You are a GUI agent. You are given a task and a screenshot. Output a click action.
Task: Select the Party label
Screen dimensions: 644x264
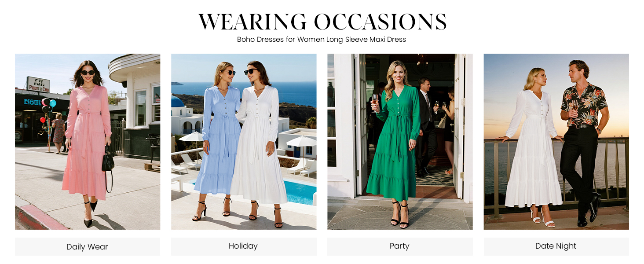tap(400, 246)
